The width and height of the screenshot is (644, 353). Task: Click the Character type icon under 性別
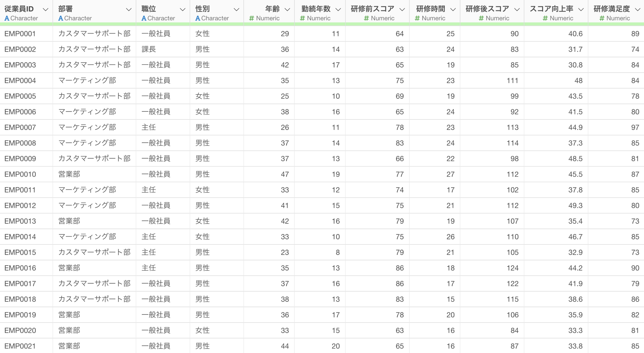click(197, 18)
